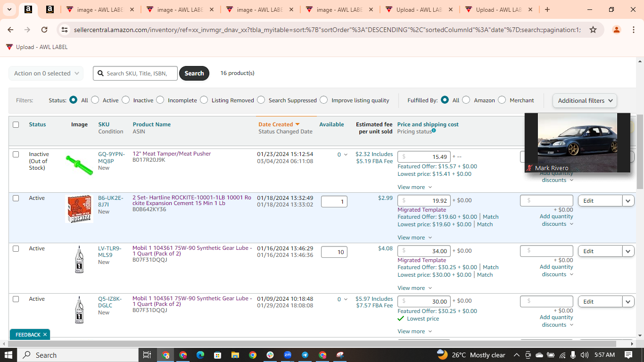Viewport: 644px width, 362px height.
Task: Filter by Fulfilled By Merchant
Action: 502,100
